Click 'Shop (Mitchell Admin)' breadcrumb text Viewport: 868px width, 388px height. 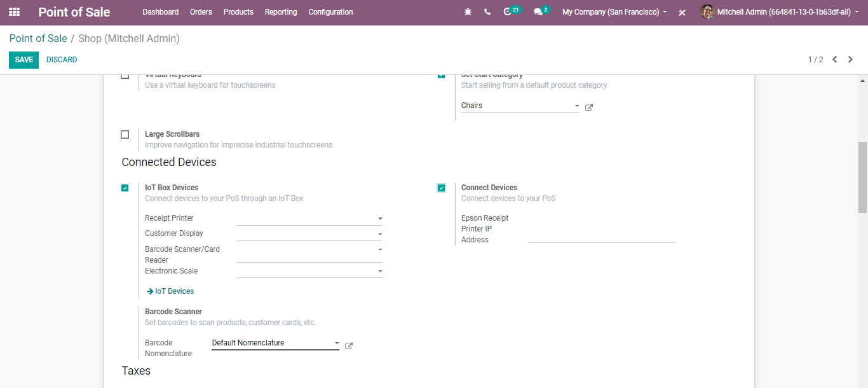[129, 38]
